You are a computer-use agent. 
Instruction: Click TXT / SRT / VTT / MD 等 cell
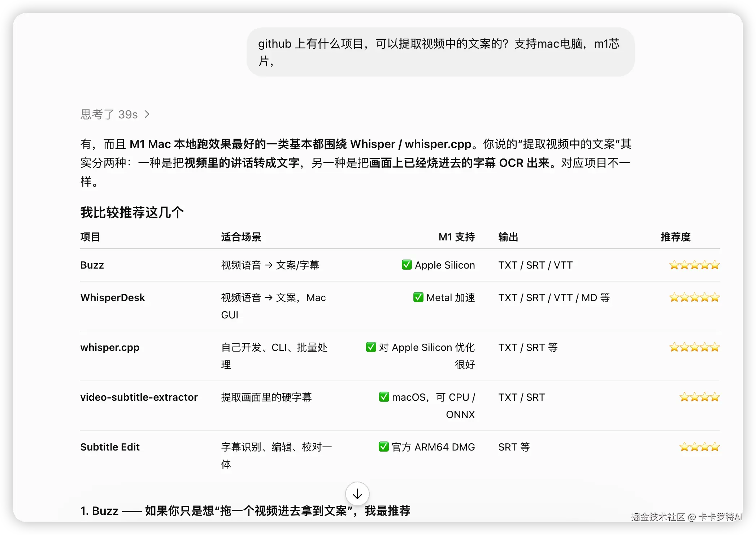(x=554, y=297)
